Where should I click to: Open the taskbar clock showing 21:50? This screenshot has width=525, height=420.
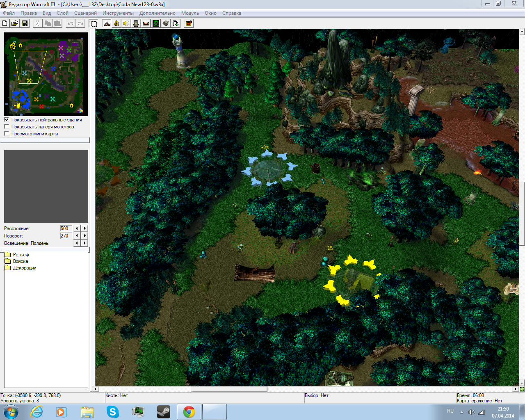[x=503, y=412]
